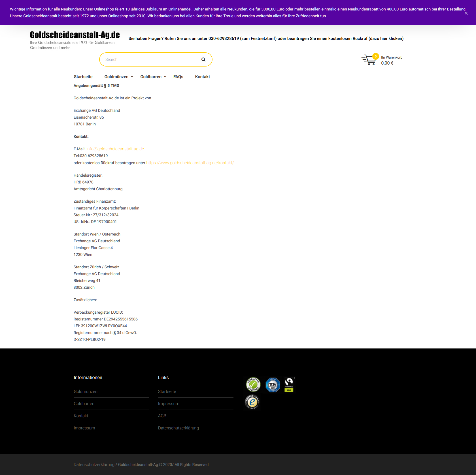The height and width of the screenshot is (475, 476).
Task: Open Startseite in footer Links
Action: click(x=167, y=391)
